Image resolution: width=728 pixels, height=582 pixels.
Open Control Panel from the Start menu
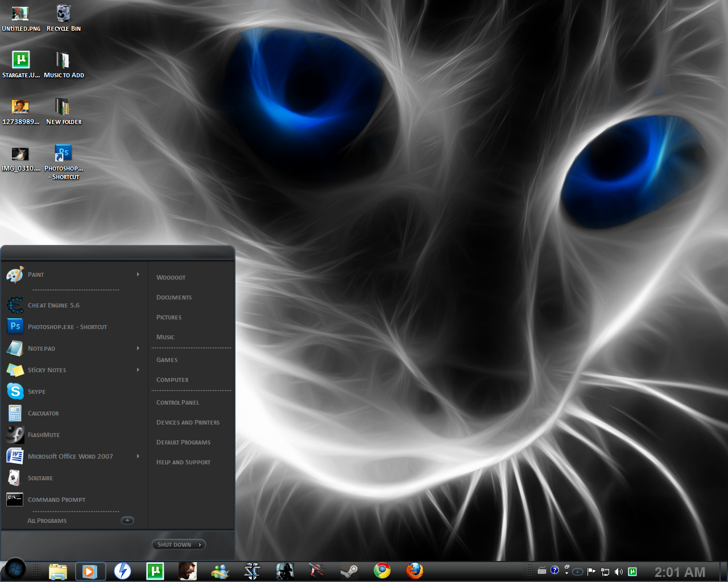point(177,402)
